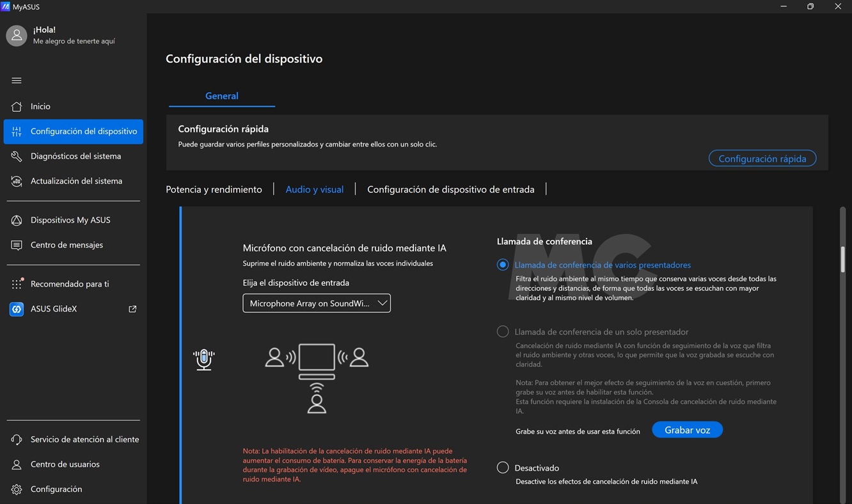852x504 pixels.
Task: Expand the Microphone Array input device dropdown
Action: click(x=317, y=303)
